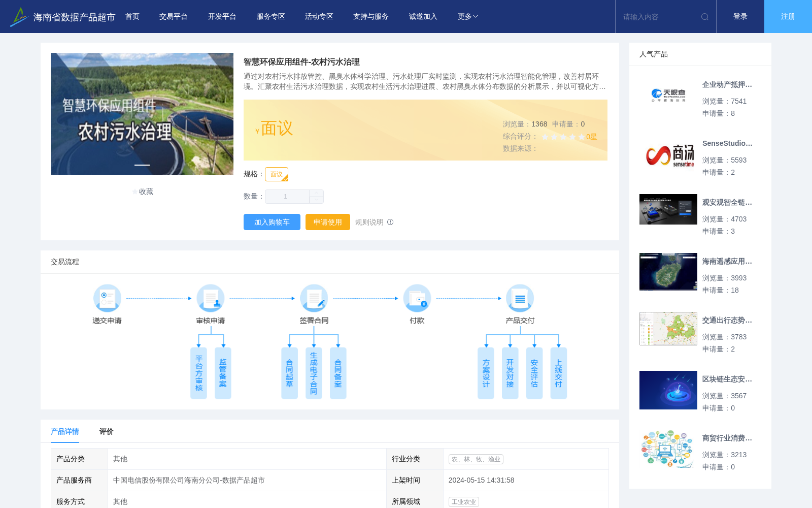Open the 服务专区 menu item
The height and width of the screenshot is (508, 812).
tap(271, 17)
